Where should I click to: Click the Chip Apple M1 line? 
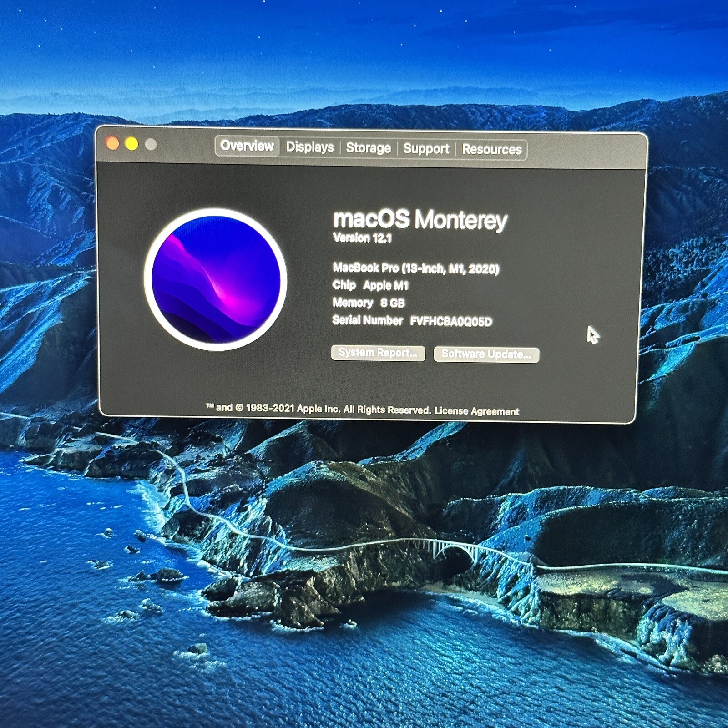[370, 286]
